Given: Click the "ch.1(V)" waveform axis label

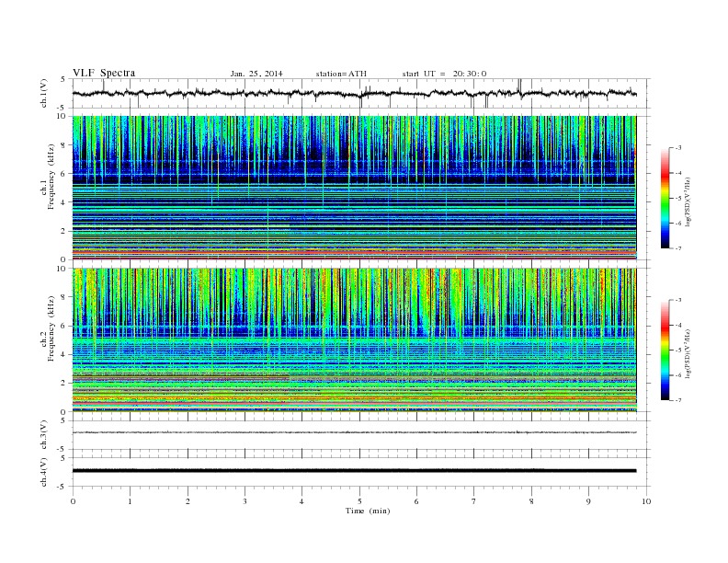Looking at the screenshot, I should coord(44,93).
